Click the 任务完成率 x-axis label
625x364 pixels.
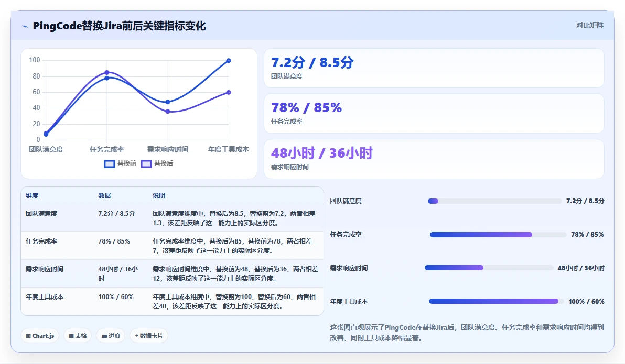[x=107, y=149]
